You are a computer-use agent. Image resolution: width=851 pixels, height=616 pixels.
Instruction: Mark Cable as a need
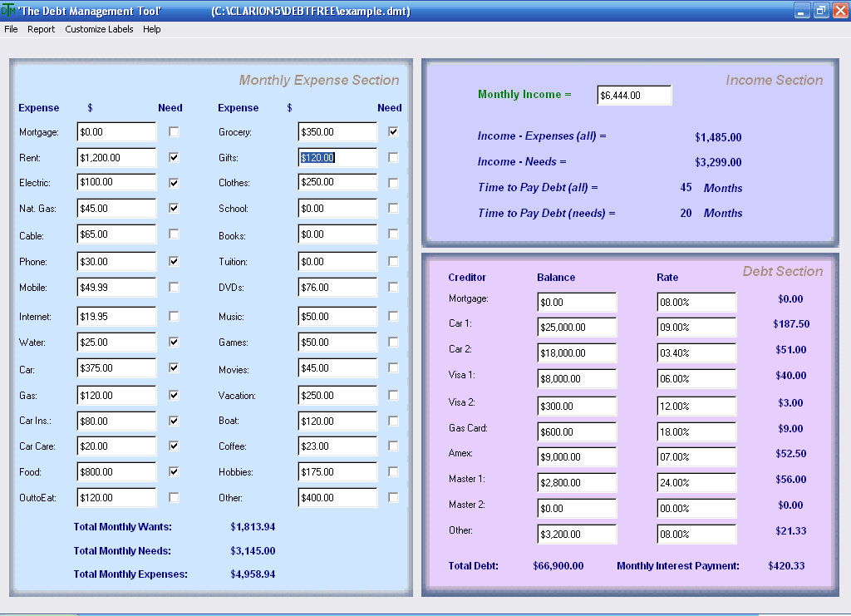[174, 234]
